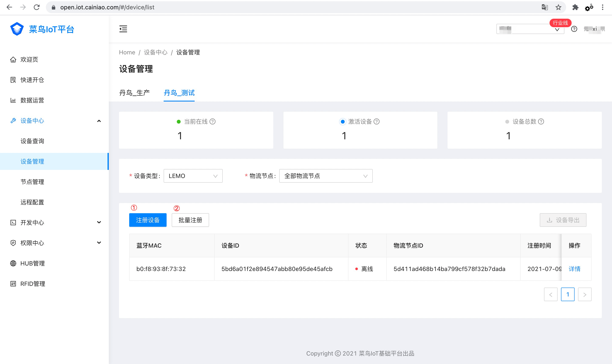Switch to the 丹鸟_生产 tab
612x364 pixels.
click(134, 93)
